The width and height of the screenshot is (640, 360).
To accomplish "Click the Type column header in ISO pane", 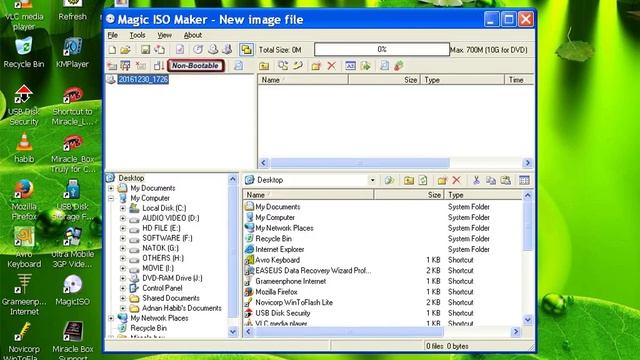I will pos(462,80).
